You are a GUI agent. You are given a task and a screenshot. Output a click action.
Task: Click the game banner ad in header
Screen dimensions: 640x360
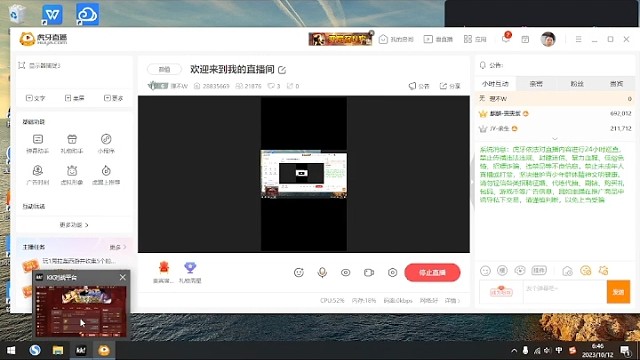341,39
